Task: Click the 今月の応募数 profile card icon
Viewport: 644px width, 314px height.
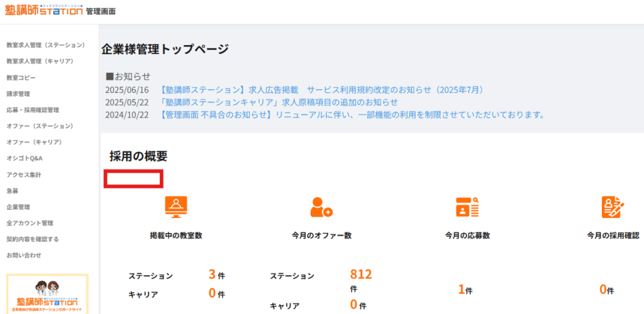Action: [467, 207]
